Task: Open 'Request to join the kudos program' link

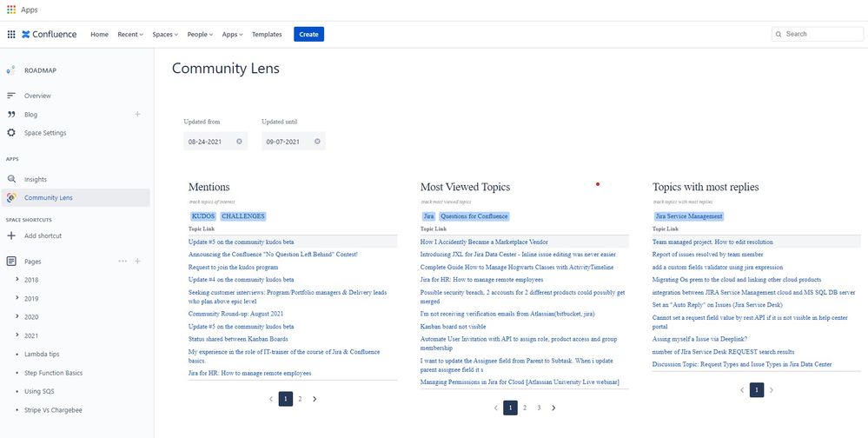Action: (x=233, y=267)
